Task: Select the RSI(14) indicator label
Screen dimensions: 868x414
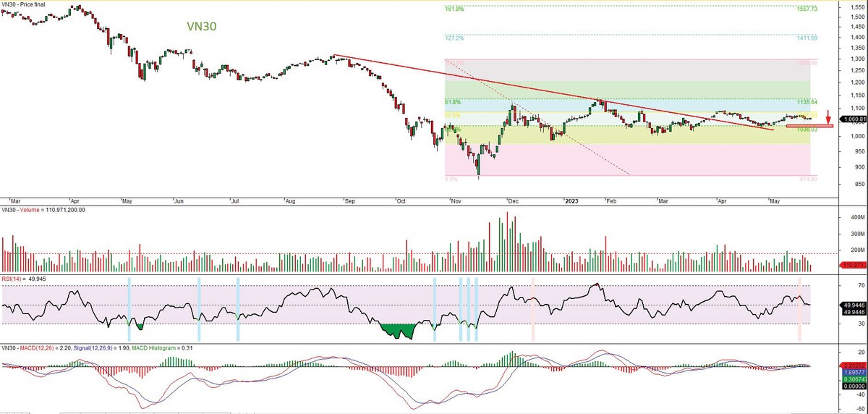Action: (13, 278)
